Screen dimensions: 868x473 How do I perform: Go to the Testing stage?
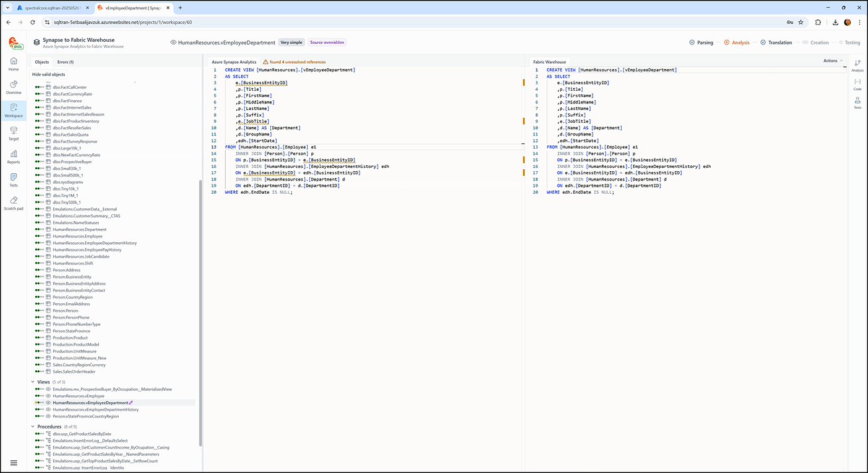pos(849,42)
